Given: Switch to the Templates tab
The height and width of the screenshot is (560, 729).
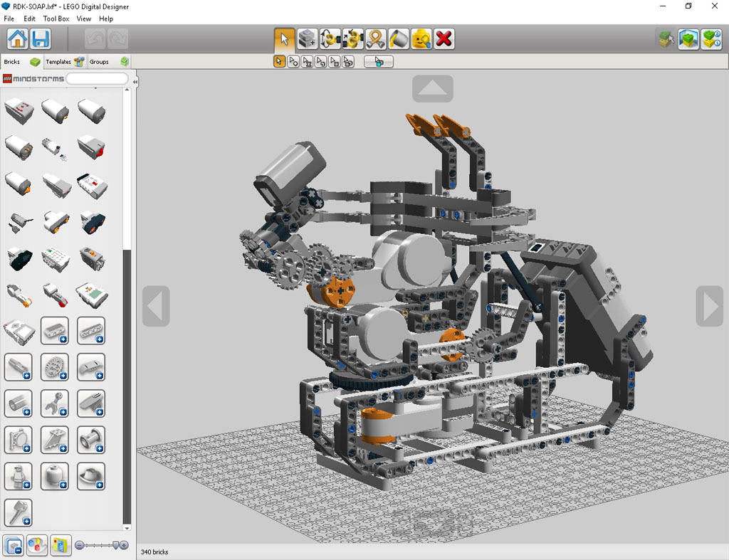Looking at the screenshot, I should point(64,62).
